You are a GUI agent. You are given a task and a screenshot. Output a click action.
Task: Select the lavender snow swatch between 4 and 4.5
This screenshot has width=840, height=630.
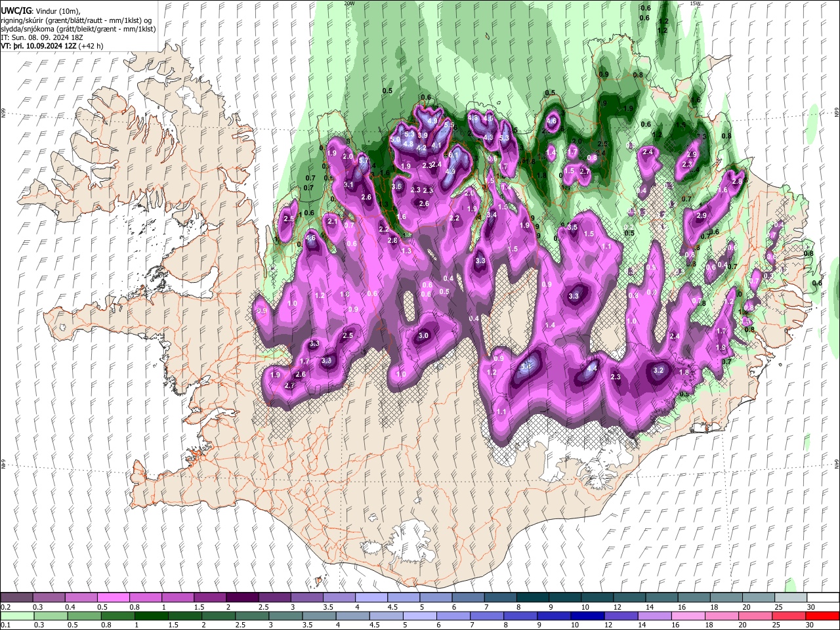(x=371, y=598)
